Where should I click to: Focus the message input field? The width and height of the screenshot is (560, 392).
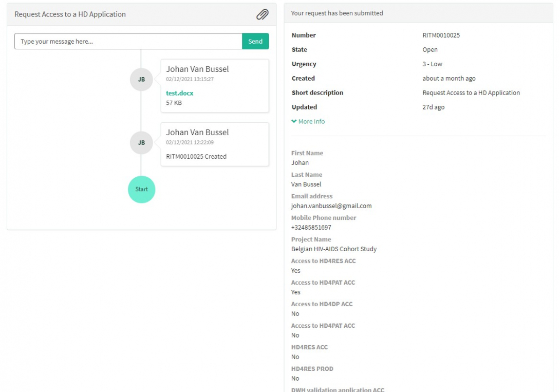pos(128,42)
